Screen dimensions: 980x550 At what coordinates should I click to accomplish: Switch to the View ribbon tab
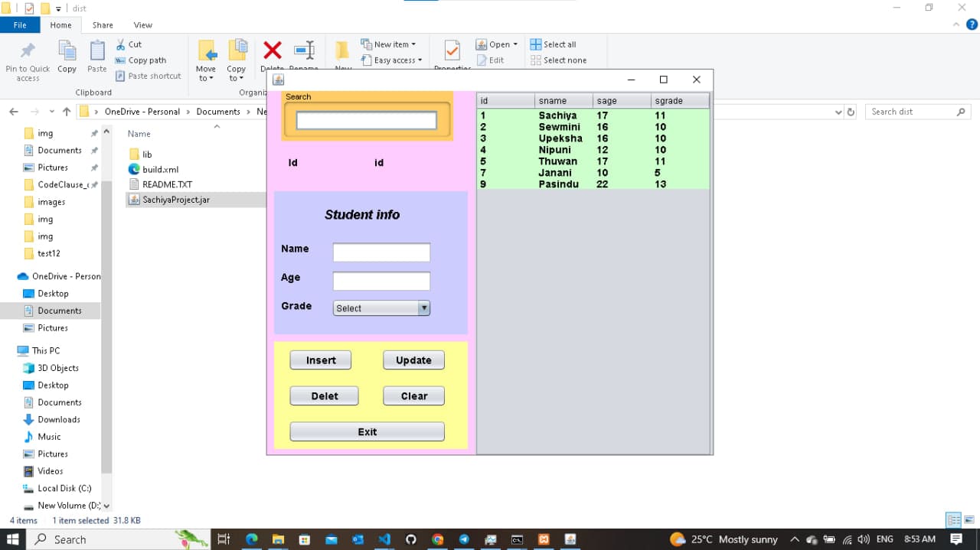pyautogui.click(x=142, y=25)
